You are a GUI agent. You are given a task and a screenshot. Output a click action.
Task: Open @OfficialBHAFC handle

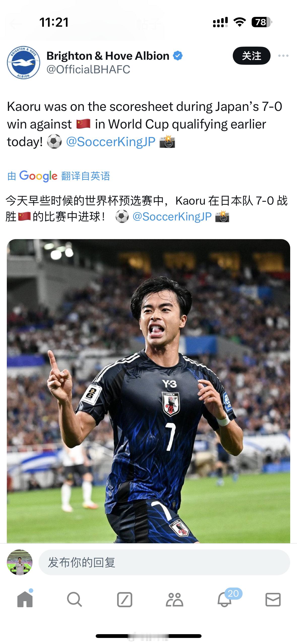88,69
